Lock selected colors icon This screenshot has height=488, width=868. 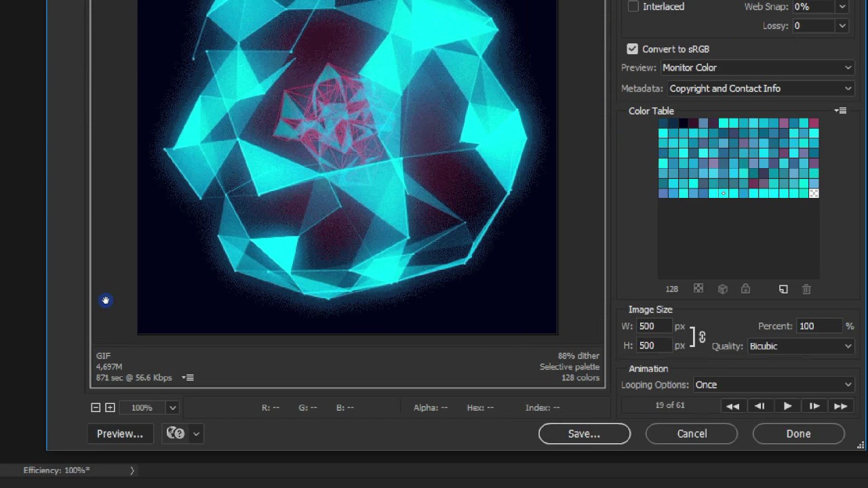[745, 289]
